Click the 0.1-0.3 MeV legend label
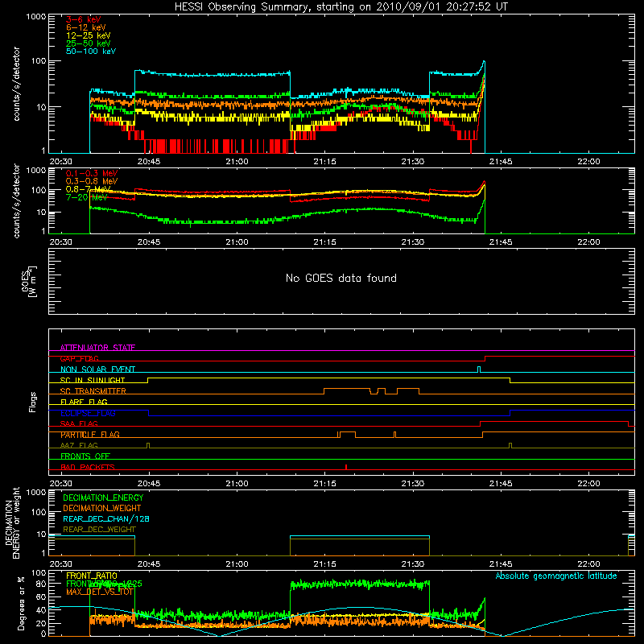This screenshot has height=644, width=644. pyautogui.click(x=92, y=173)
